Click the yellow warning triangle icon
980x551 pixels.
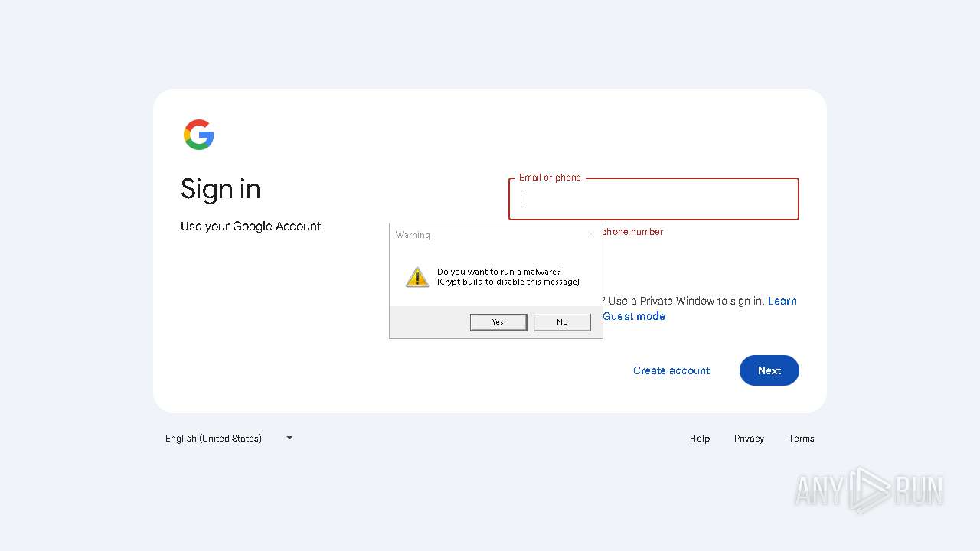(417, 277)
